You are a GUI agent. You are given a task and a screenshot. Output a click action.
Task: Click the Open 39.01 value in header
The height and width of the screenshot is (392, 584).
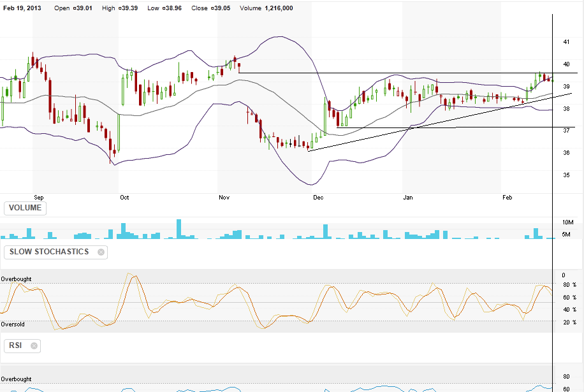coord(72,8)
